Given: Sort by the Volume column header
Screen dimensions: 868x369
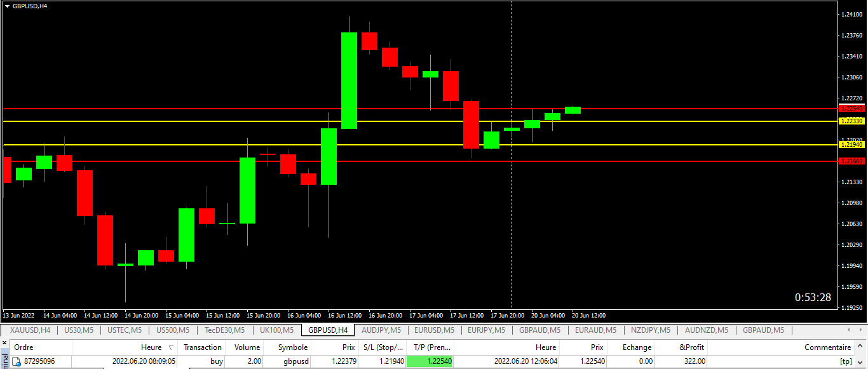Looking at the screenshot, I should click(x=245, y=347).
